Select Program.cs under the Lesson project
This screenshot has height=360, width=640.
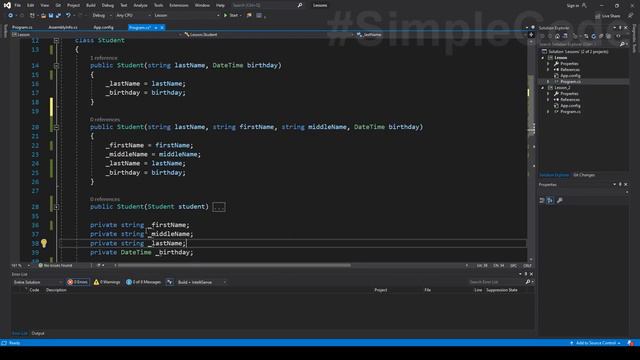(570, 82)
